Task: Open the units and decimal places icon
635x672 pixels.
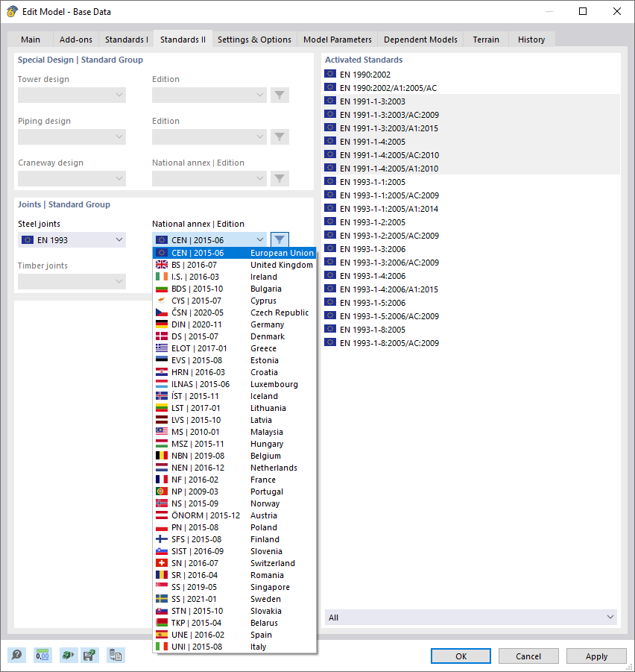Action: pos(42,656)
